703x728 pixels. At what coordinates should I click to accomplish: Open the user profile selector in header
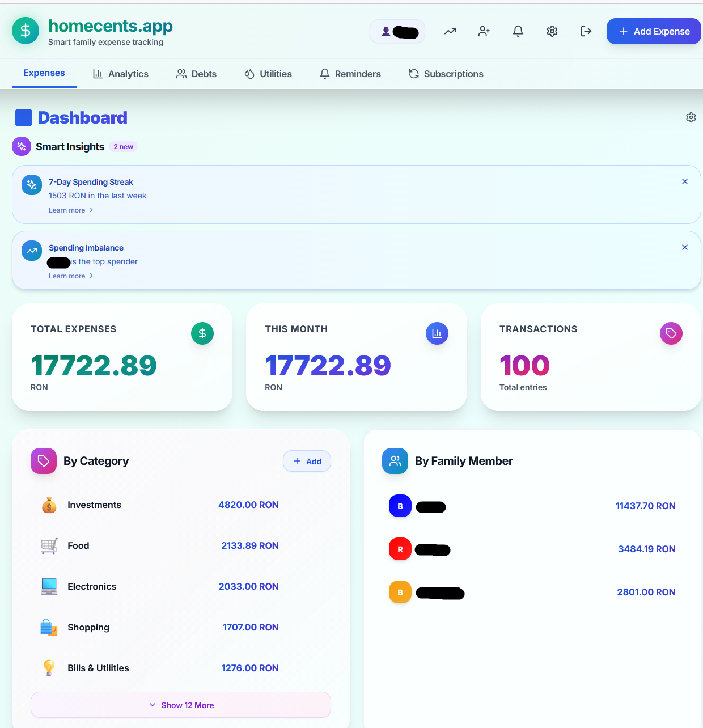click(397, 31)
